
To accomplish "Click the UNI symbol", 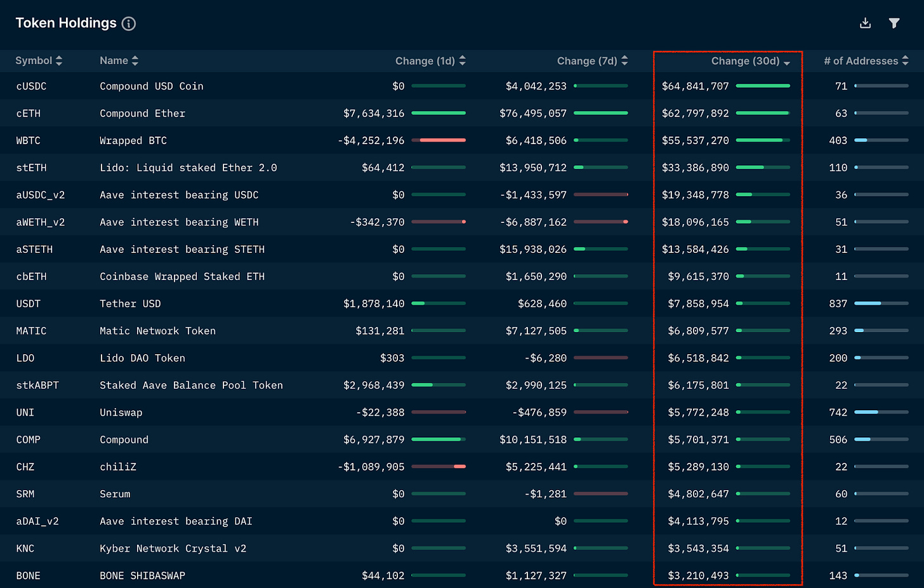I will click(25, 413).
